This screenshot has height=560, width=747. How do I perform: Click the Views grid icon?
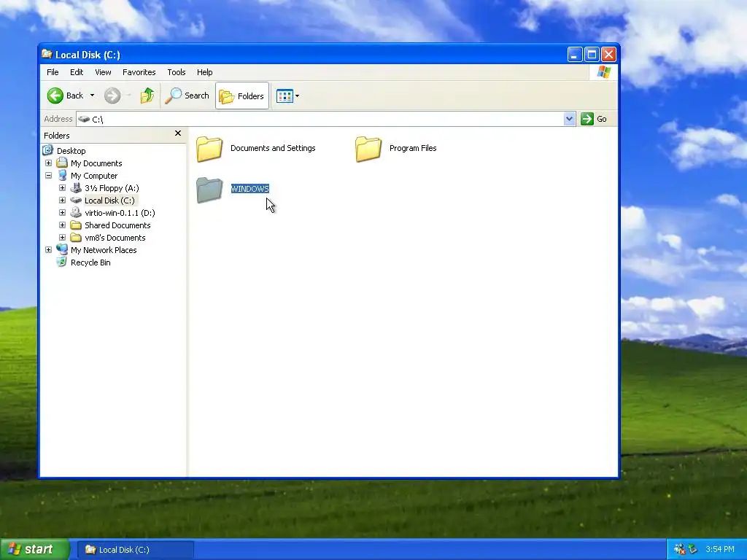point(285,96)
